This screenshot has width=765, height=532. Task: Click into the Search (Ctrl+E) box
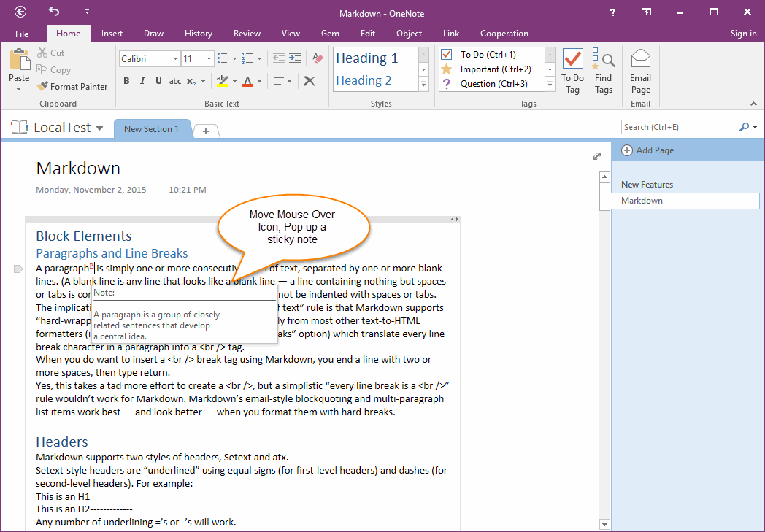680,127
